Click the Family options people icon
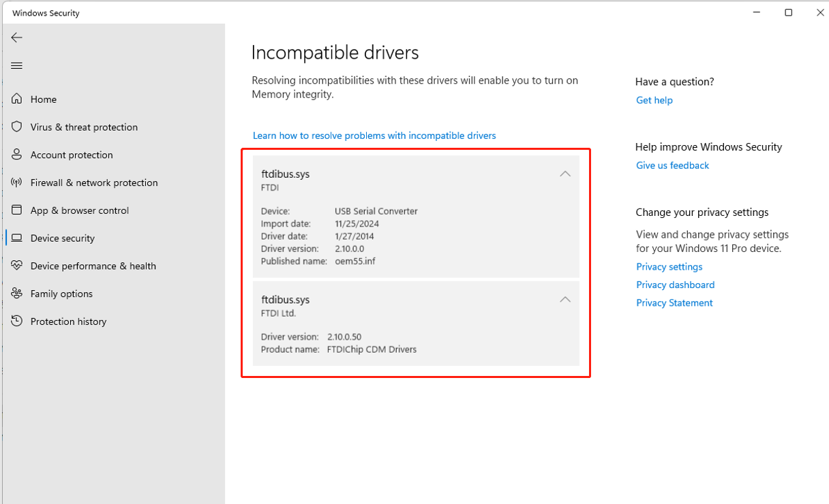Screen dimensions: 829x504 pyautogui.click(x=17, y=294)
